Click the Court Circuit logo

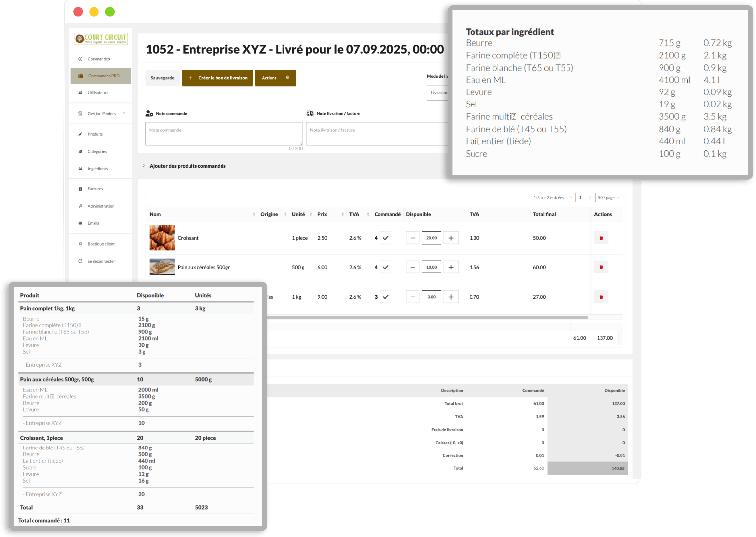coord(101,38)
